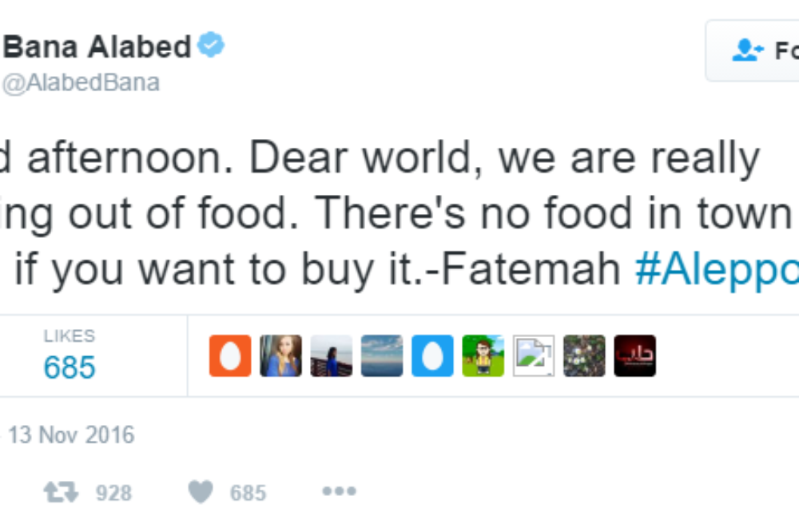Open the flower-patterned avatar profile
Viewport: 799px width, 532px height.
pyautogui.click(x=584, y=356)
